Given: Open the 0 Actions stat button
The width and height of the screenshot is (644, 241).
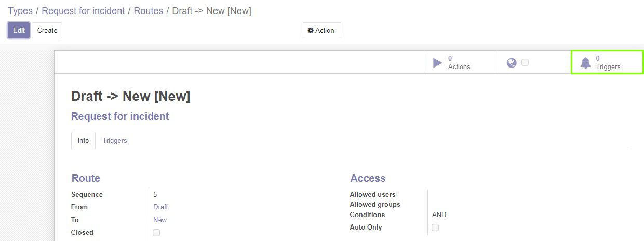Looking at the screenshot, I should point(461,62).
